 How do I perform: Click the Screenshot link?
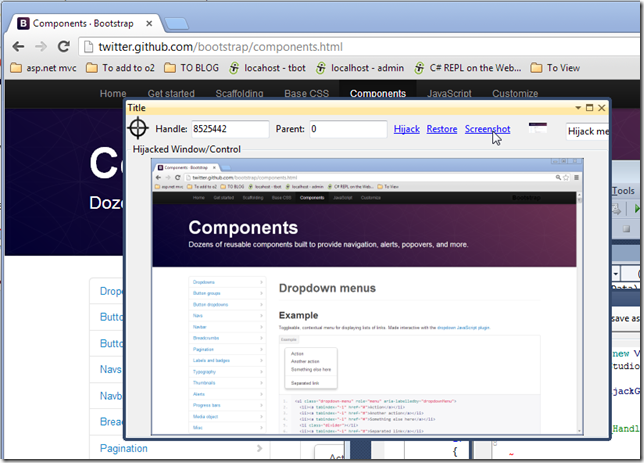tap(487, 129)
